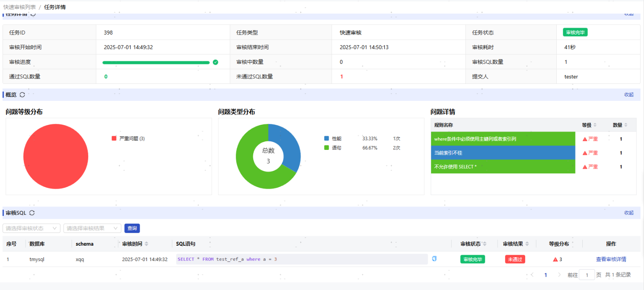Click 审核完毕 tag in SQL row
644x290 pixels.
[x=472, y=259]
